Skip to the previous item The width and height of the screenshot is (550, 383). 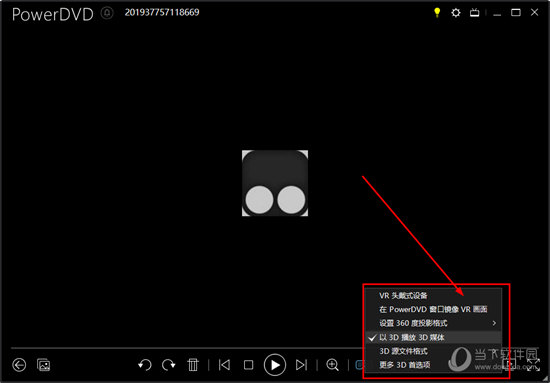click(x=224, y=365)
